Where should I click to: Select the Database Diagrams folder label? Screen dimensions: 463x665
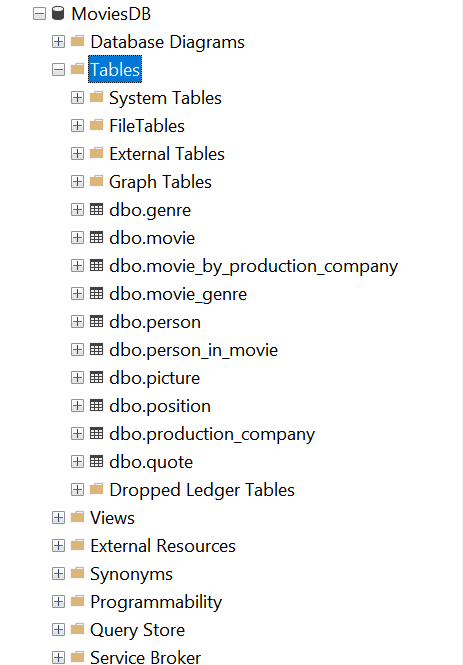(167, 42)
